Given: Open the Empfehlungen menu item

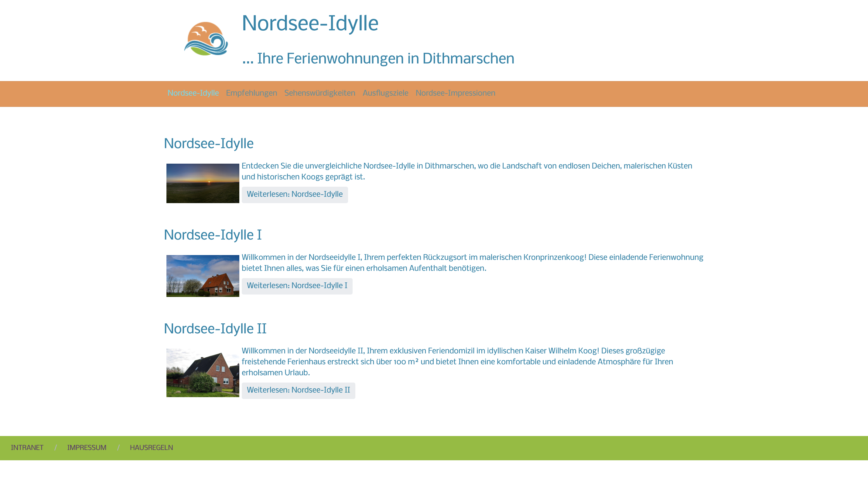Looking at the screenshot, I should 251,93.
